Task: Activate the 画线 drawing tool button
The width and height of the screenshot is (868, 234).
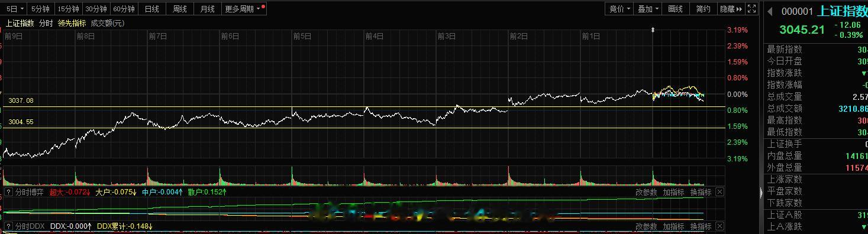Action: point(676,9)
